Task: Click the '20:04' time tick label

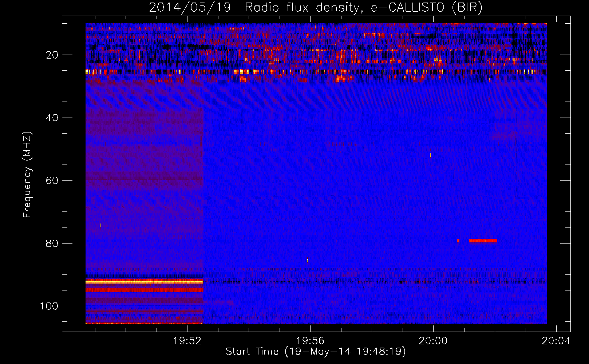Action: click(x=556, y=341)
